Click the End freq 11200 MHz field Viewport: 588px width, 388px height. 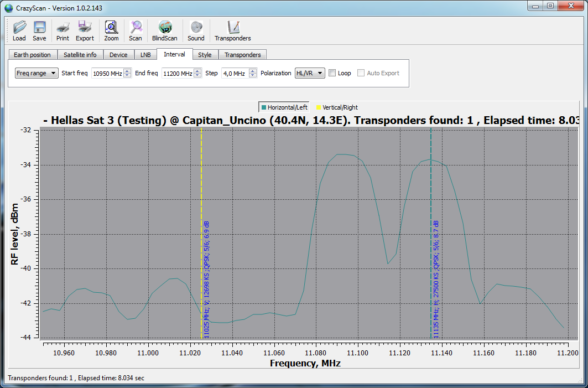click(x=178, y=73)
